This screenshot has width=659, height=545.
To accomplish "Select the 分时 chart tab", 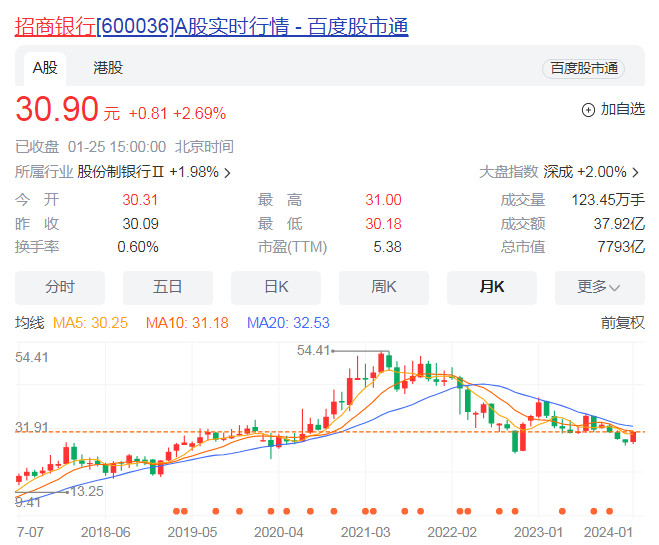I will tap(60, 287).
